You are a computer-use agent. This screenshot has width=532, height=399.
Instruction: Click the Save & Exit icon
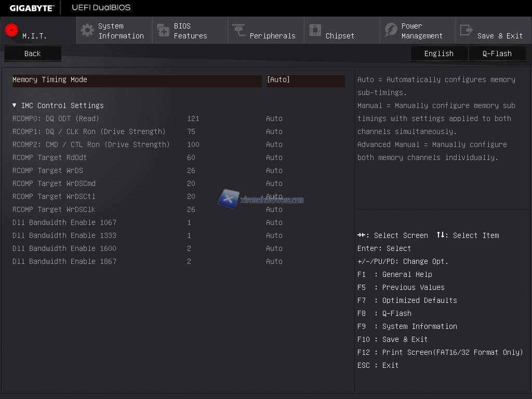click(x=467, y=30)
